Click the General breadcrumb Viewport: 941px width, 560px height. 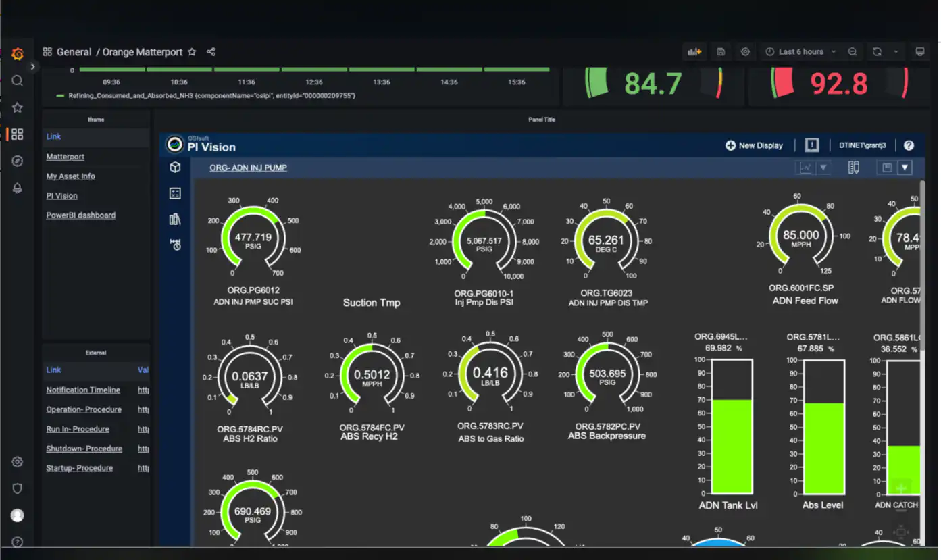74,52
